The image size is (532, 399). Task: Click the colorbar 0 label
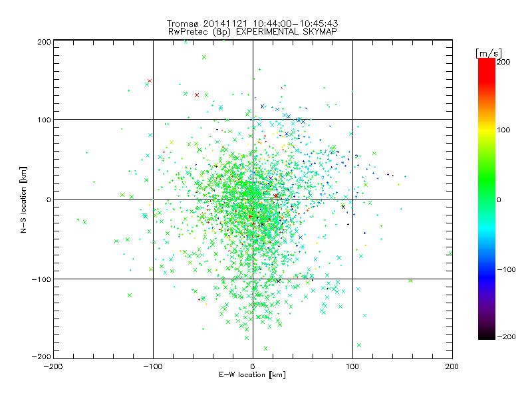coord(499,199)
